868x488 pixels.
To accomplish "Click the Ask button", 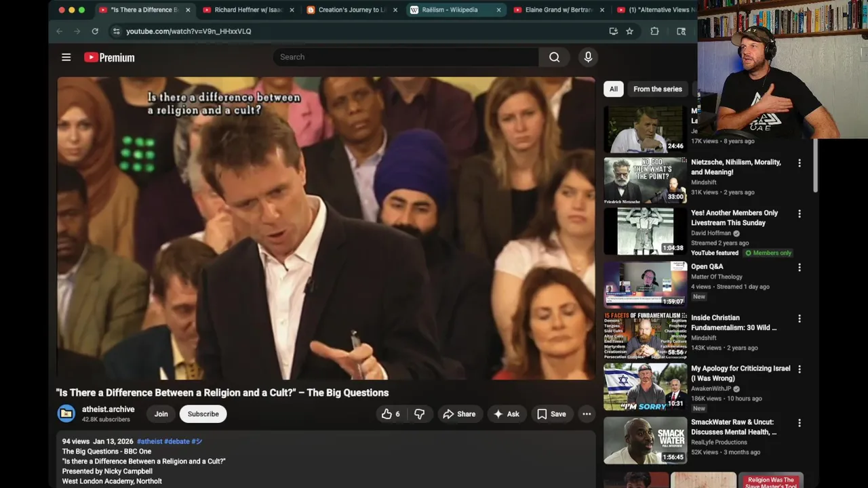I will click(506, 414).
